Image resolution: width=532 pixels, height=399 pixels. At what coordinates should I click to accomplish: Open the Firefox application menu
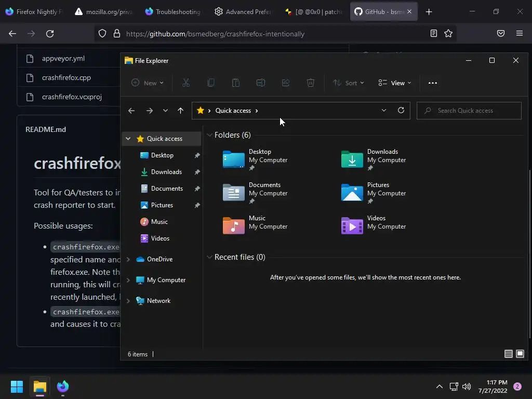[x=519, y=33]
